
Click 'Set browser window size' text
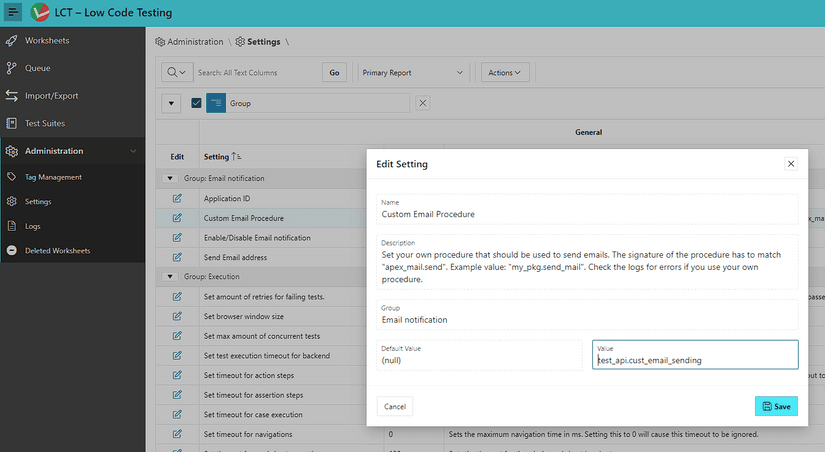(244, 316)
